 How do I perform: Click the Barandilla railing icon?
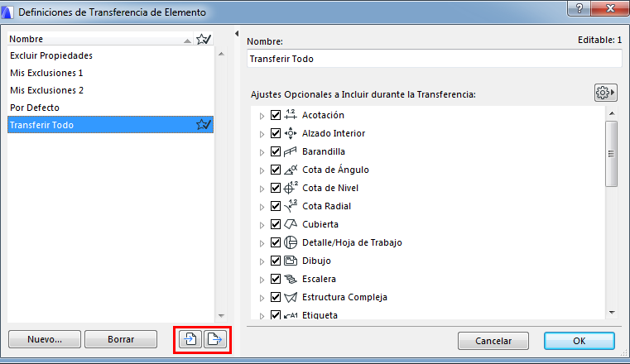pyautogui.click(x=291, y=151)
